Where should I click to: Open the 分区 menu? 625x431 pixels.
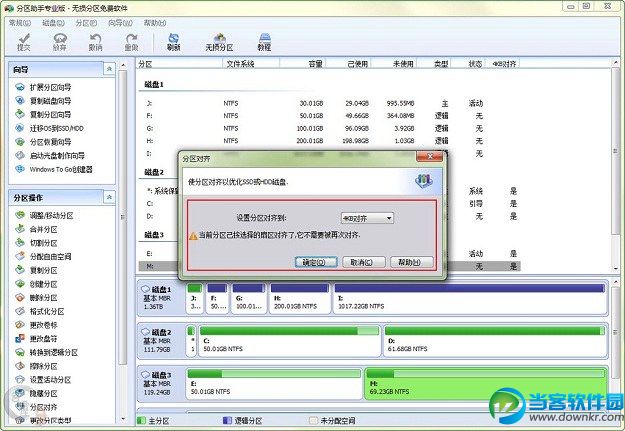coord(86,23)
